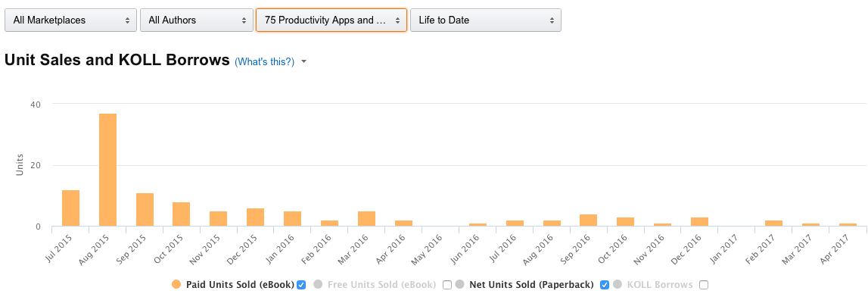
Task: Select the Oct 2015 bar
Action: coord(182,214)
